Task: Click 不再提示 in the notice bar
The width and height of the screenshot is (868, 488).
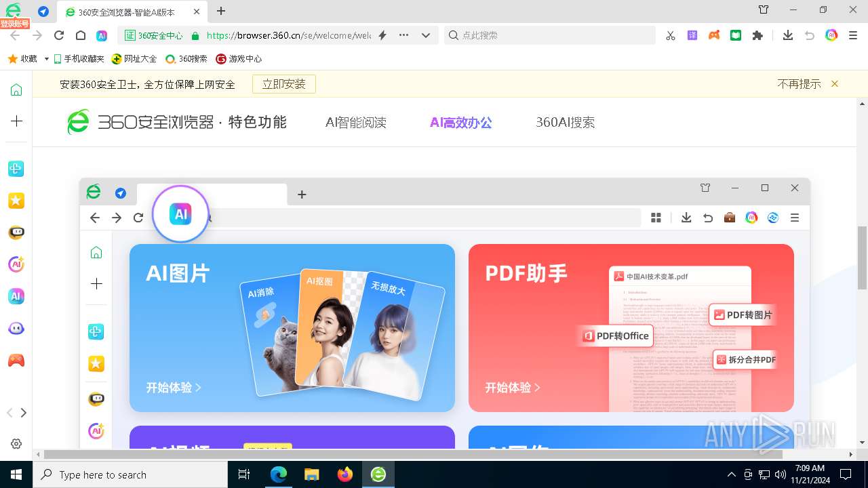Action: tap(799, 84)
